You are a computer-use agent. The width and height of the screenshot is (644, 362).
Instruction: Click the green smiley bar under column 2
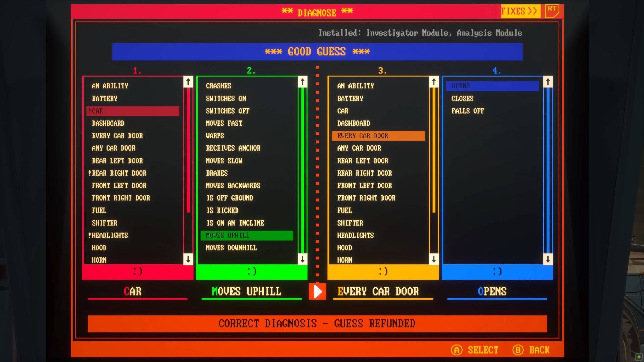pos(251,271)
